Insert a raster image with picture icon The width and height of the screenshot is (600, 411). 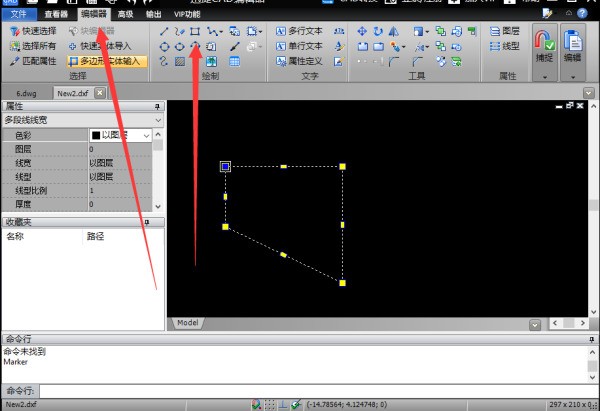point(211,62)
